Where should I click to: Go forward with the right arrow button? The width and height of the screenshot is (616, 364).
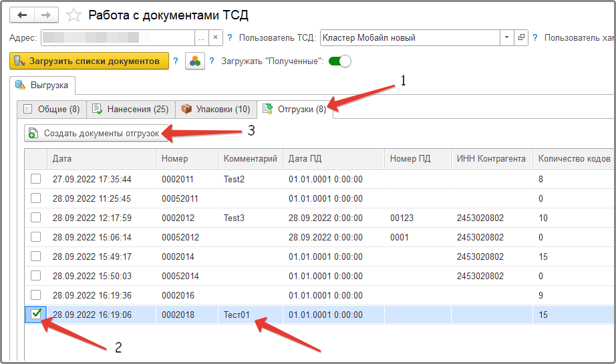(x=46, y=15)
